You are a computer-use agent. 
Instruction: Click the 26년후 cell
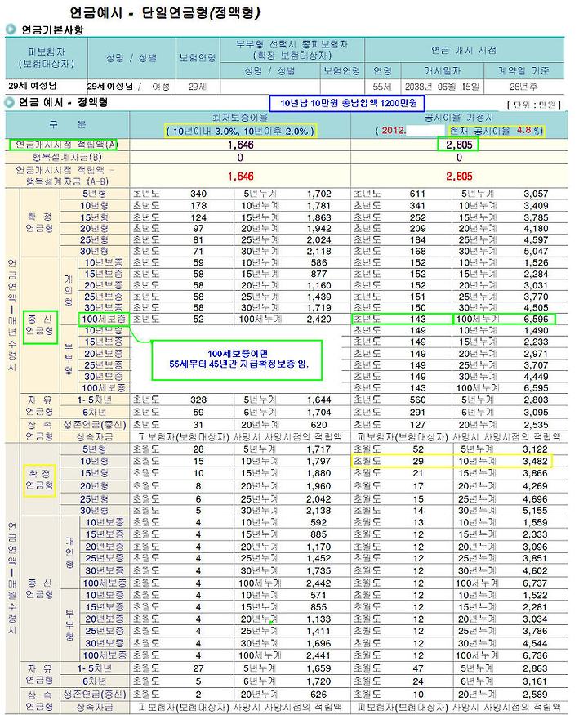pyautogui.click(x=523, y=86)
